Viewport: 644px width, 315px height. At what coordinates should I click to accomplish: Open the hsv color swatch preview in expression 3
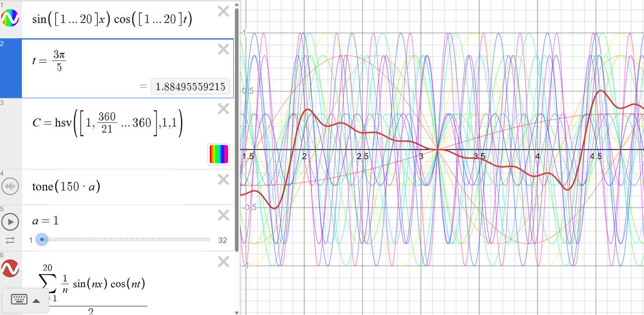coord(218,154)
